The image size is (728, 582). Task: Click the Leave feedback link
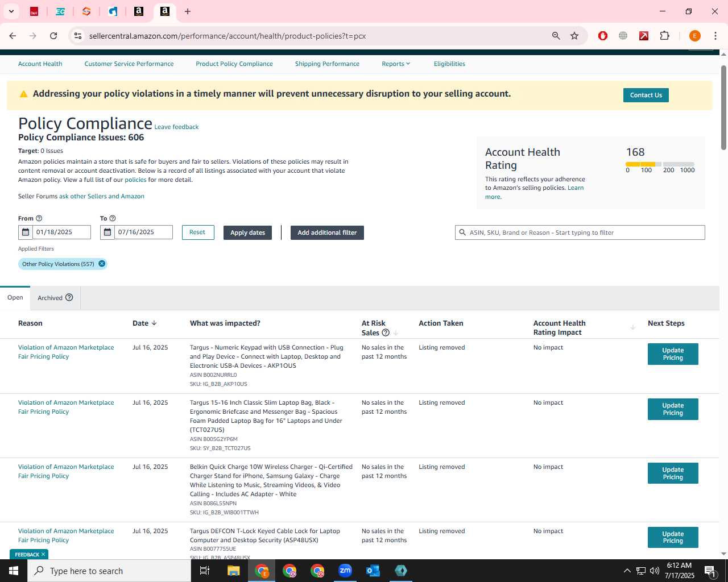176,127
